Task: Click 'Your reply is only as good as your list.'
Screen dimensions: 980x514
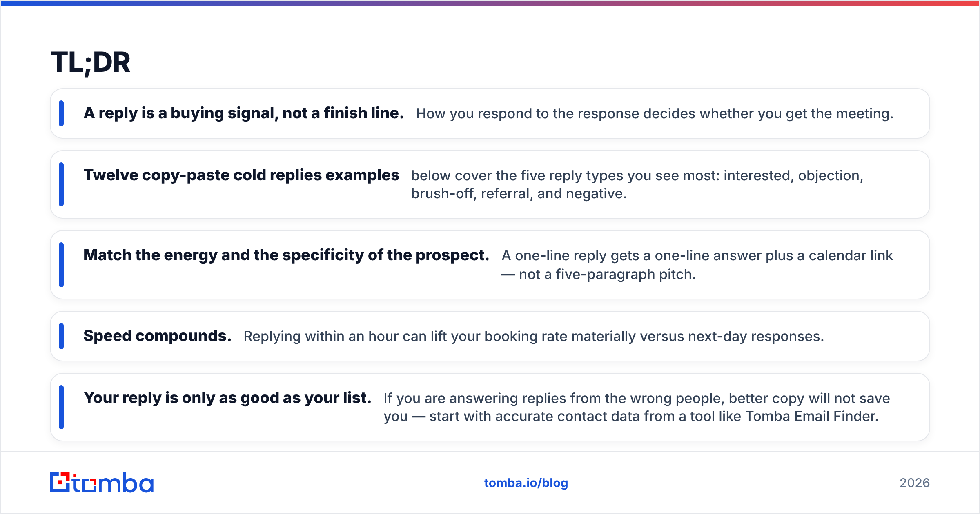Action: coord(227,398)
